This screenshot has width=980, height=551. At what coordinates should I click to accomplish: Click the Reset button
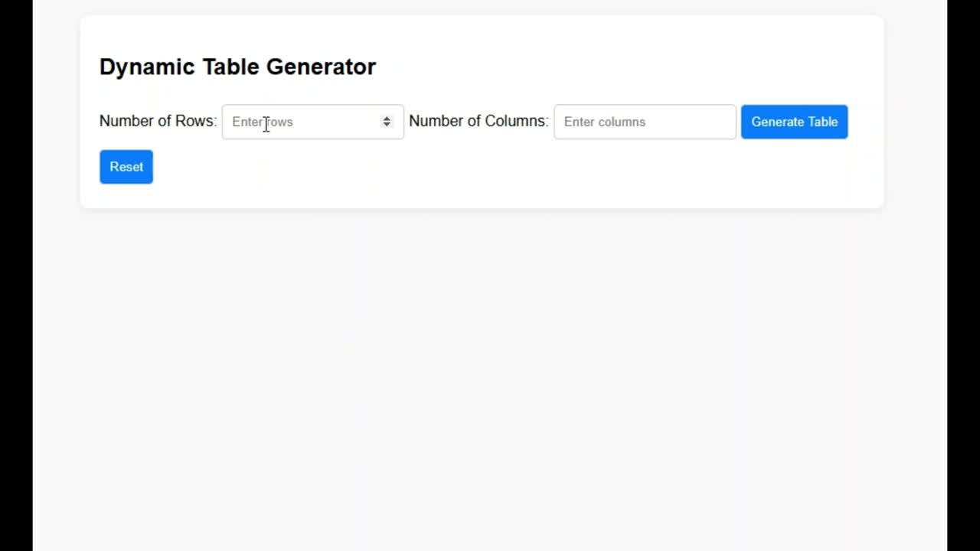[x=126, y=167]
